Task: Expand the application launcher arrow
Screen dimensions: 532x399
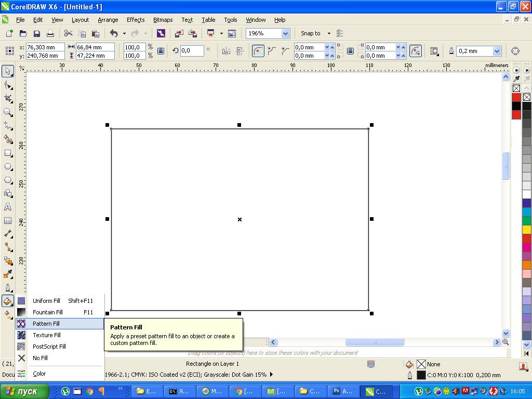Action: tap(221, 33)
